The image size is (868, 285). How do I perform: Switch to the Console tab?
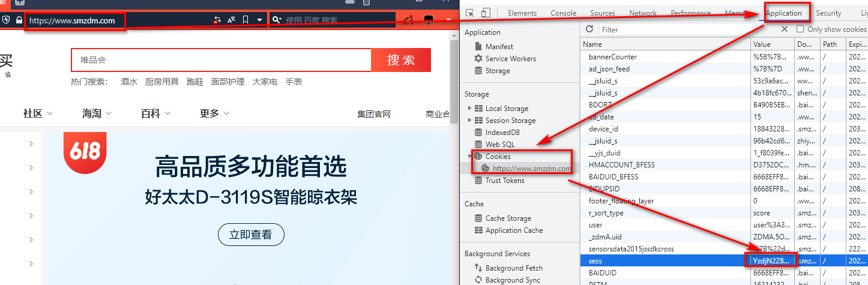(x=564, y=13)
